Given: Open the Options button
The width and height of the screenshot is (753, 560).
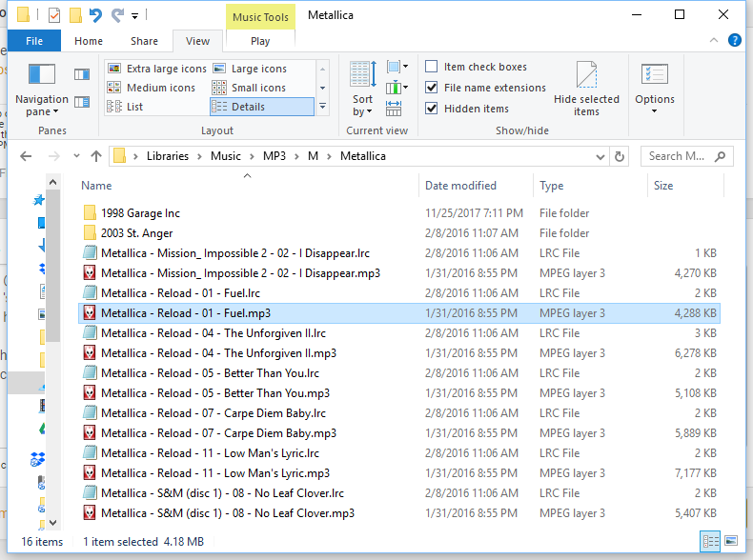Looking at the screenshot, I should pos(655,90).
